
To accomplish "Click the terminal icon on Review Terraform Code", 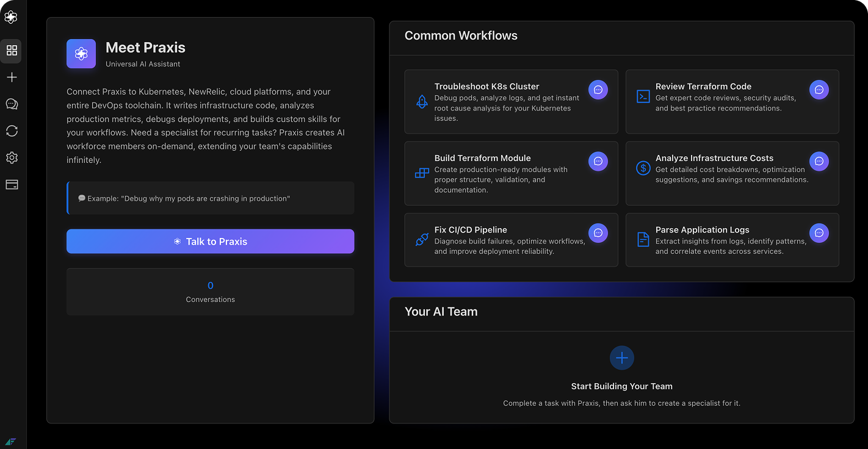I will click(x=642, y=96).
